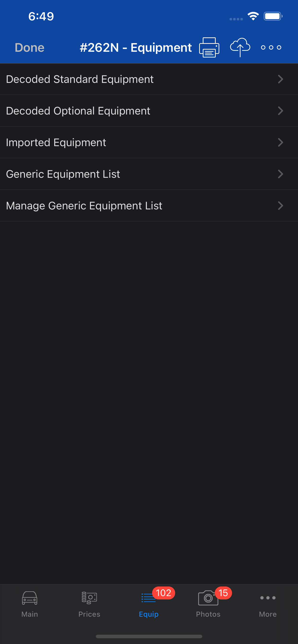
Task: Tap the money icon for Prices
Action: [89, 598]
